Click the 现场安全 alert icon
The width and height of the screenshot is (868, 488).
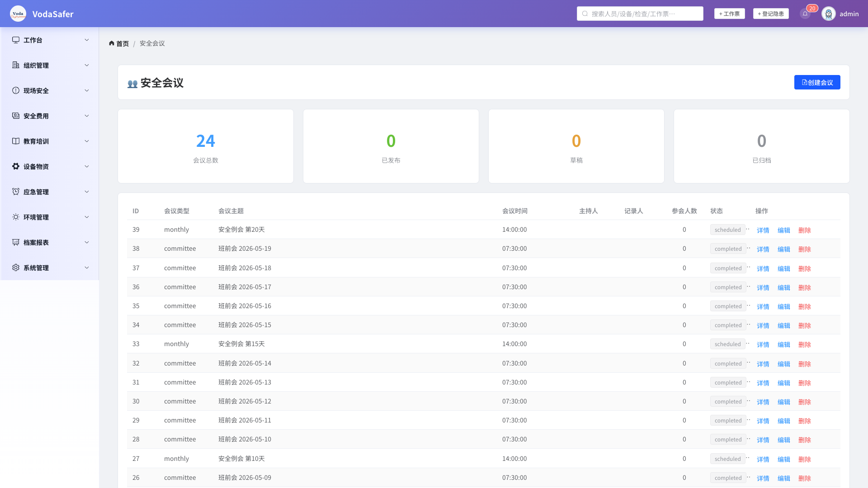coord(16,90)
